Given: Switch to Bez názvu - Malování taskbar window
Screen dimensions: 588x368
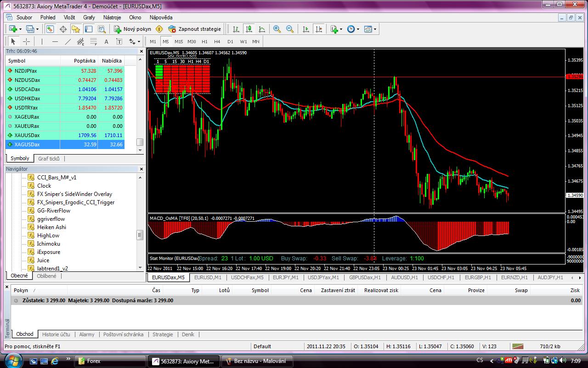Looking at the screenshot, I should point(256,361).
